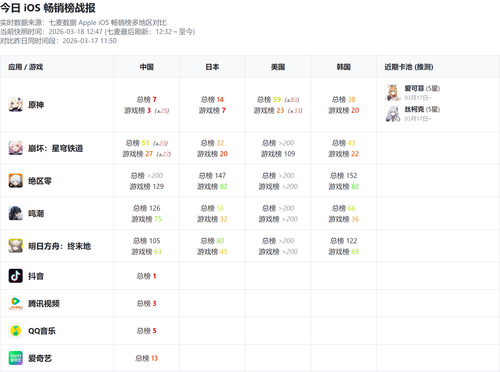Click the 爱奇艺 app icon
Screen dimensions: 500x372
tap(16, 358)
